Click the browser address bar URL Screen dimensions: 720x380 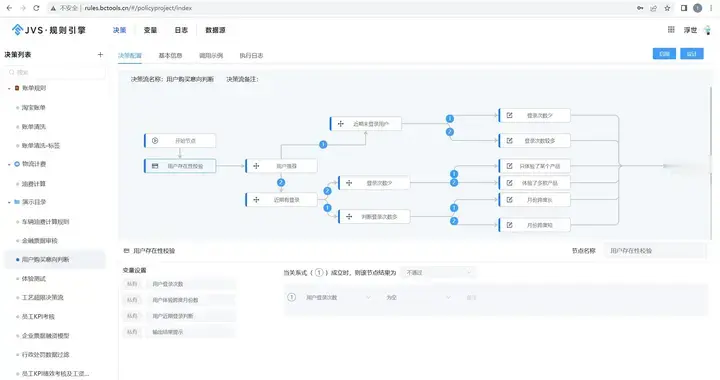click(138, 8)
